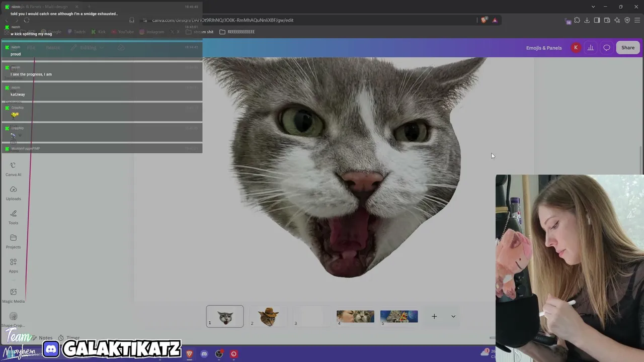Select page 1 screaming cat thumbnail
The width and height of the screenshot is (644, 362).
coord(225,316)
